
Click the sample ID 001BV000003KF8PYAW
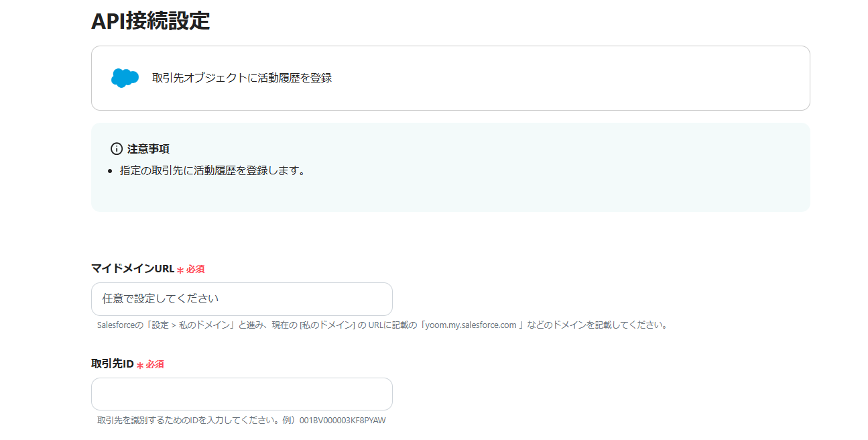point(341,420)
